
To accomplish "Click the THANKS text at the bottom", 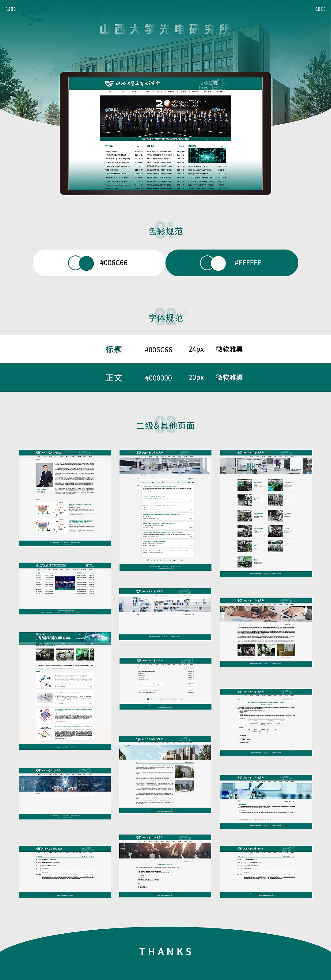I will click(x=165, y=952).
